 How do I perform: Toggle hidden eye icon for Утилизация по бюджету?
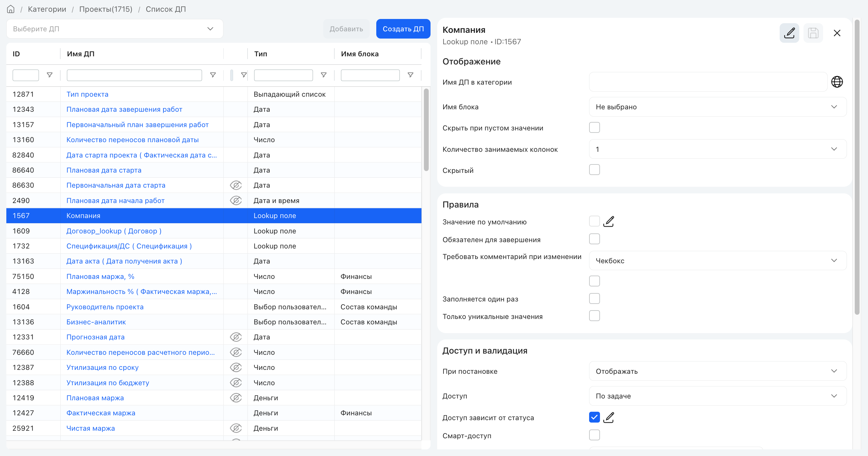(x=236, y=383)
